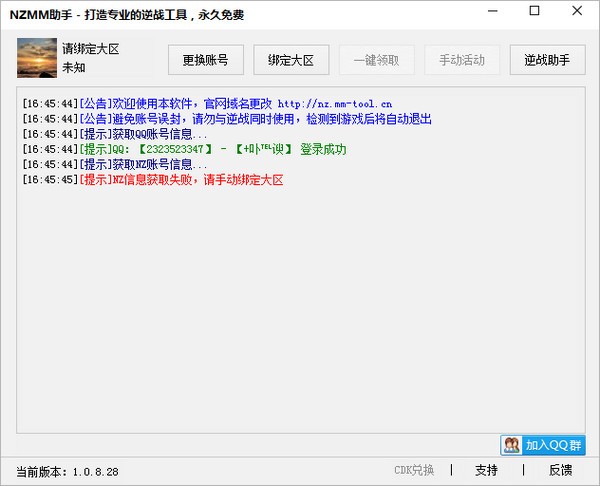Open the 逆战助手 button
Screen dimensions: 600x486
(548, 60)
